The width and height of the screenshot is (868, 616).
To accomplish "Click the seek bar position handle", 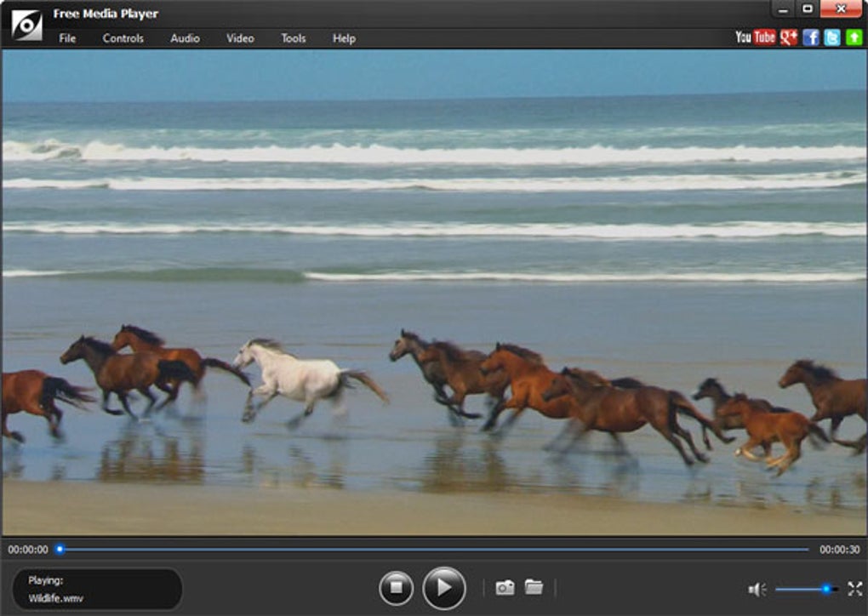I will 60,549.
